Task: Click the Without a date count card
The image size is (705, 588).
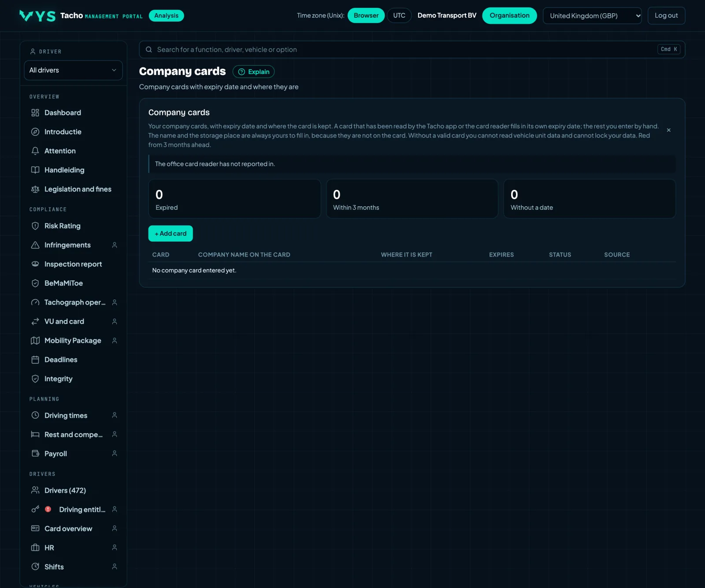Action: (x=590, y=199)
